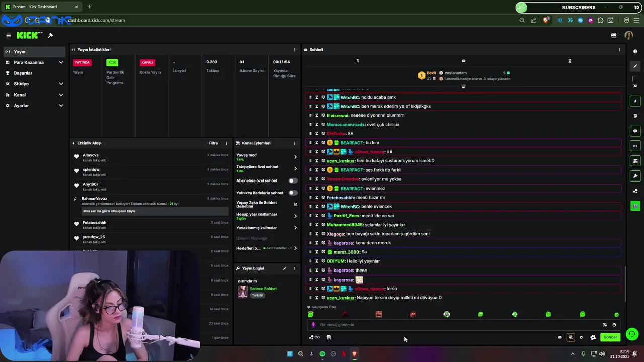The image size is (644, 362).
Task: Click the hourglass icon in chat header
Action: pos(570,61)
